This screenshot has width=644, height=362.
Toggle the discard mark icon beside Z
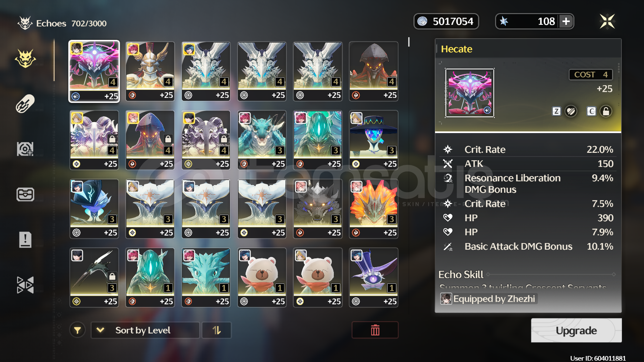(571, 111)
